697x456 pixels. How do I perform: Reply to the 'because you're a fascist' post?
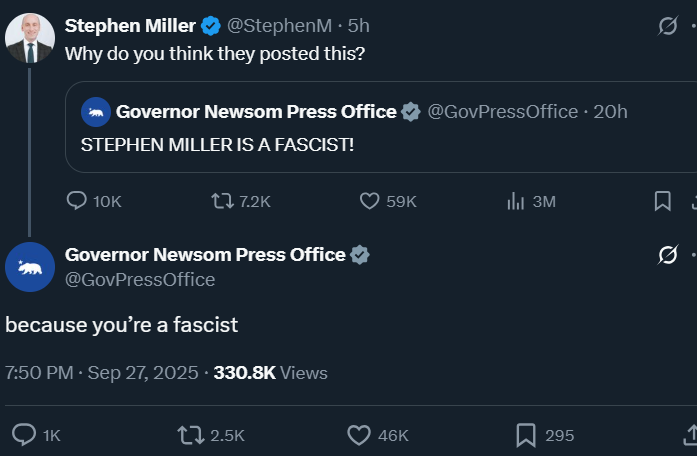coord(36,435)
